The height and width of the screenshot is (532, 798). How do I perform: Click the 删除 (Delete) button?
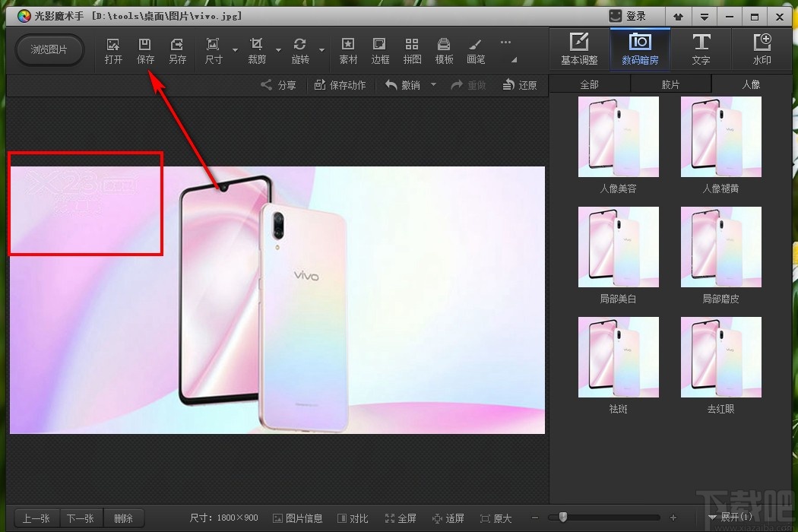coord(123,518)
